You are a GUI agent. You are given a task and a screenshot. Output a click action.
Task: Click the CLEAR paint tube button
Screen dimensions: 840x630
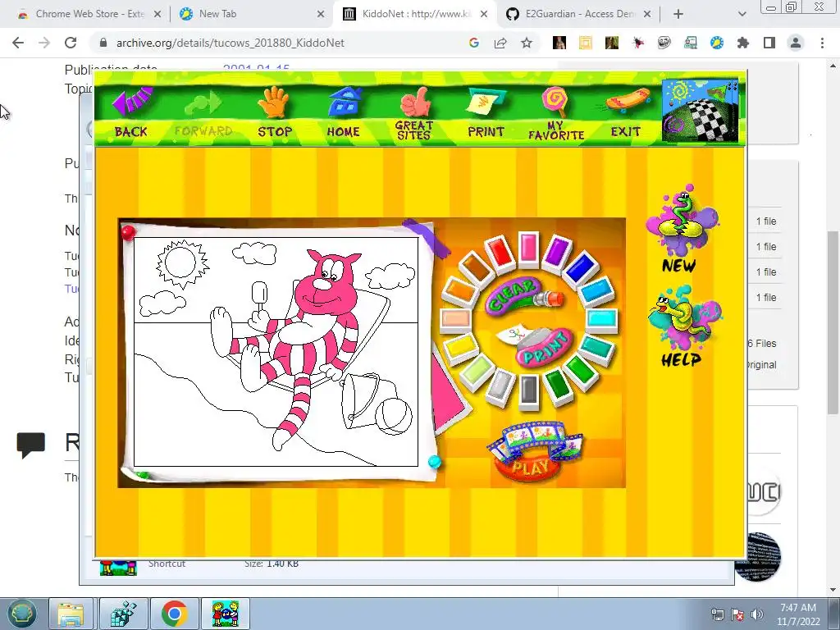coord(524,295)
